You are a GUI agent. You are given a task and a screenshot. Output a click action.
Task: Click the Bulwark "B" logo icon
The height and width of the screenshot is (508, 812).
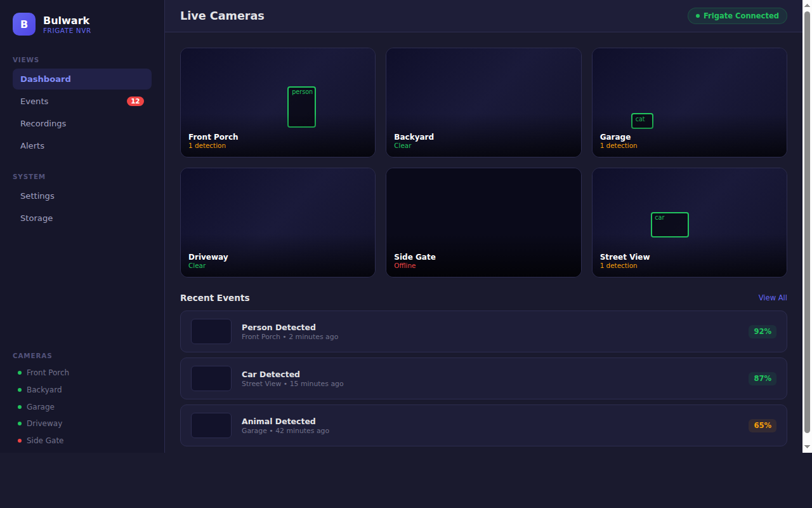point(24,24)
